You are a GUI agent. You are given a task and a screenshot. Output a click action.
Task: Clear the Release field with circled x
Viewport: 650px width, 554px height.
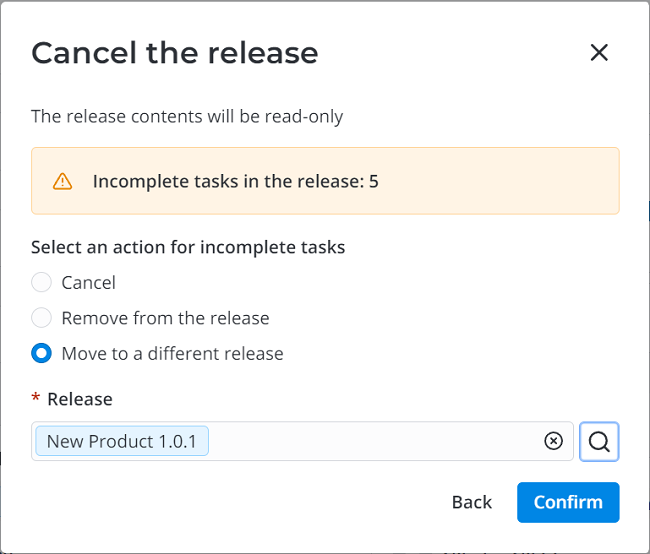coord(553,441)
